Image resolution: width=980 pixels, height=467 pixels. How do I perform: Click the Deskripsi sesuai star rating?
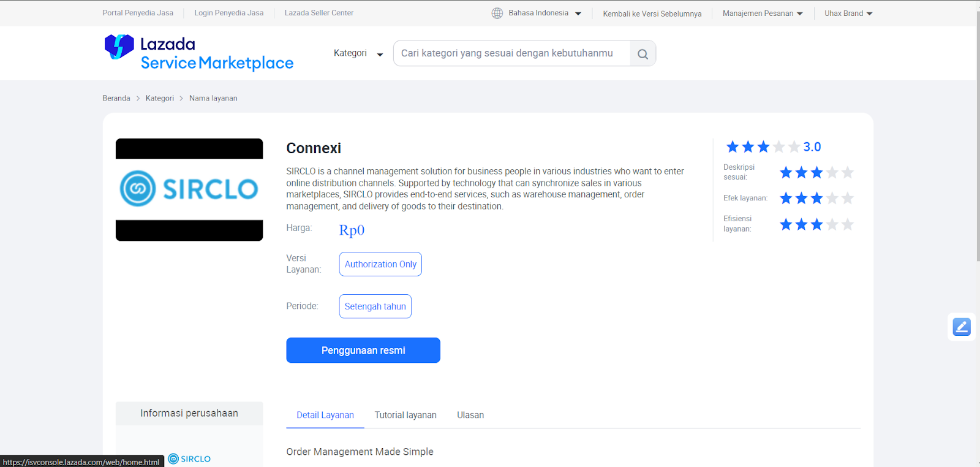(x=816, y=173)
